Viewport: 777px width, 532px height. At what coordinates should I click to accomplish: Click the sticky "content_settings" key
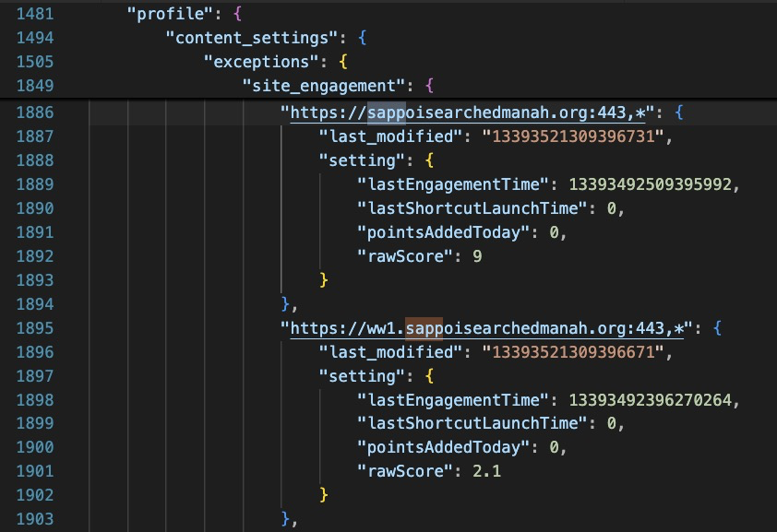252,38
